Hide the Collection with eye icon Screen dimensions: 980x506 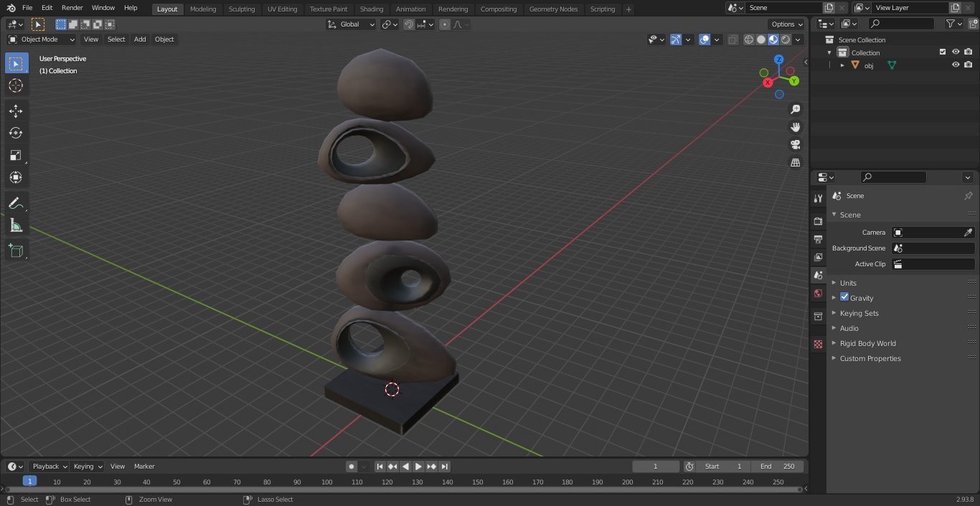pyautogui.click(x=956, y=52)
